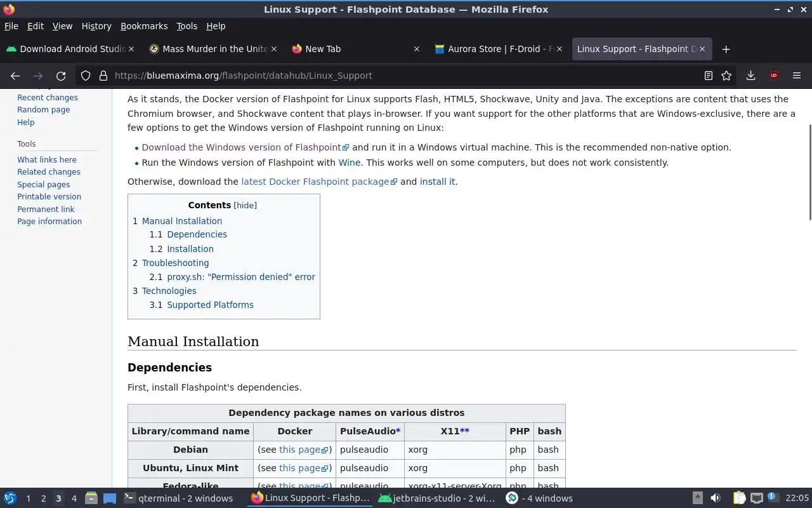Open the Bookmarks menu
Screen dimensions: 812x508
coord(144,26)
